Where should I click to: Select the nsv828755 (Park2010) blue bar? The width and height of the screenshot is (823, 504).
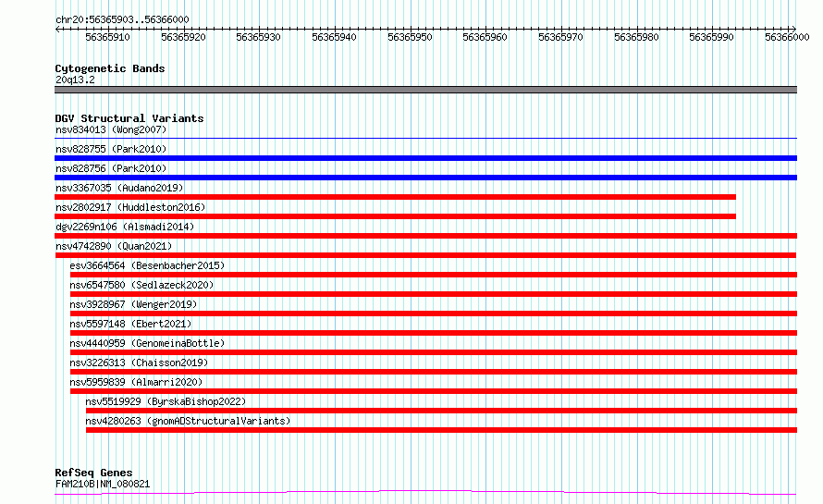425,158
